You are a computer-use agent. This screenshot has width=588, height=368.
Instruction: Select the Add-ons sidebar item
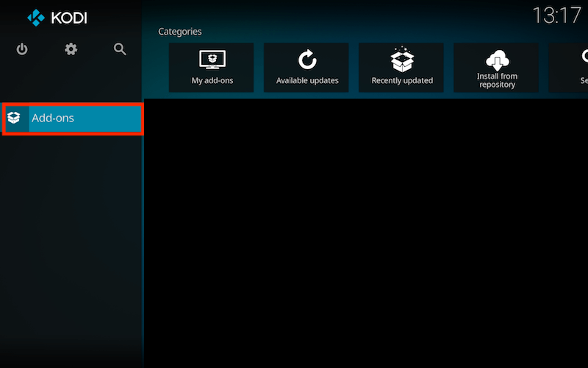tap(73, 118)
